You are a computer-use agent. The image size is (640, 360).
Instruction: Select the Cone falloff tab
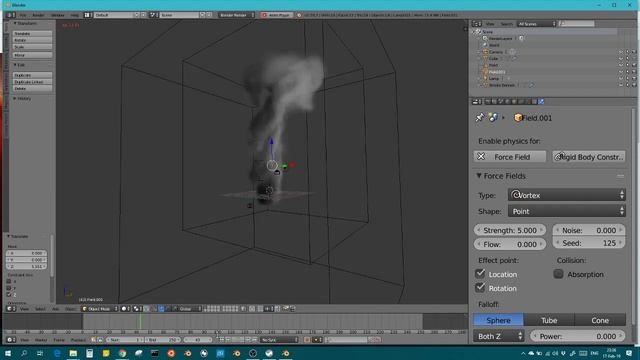click(600, 320)
